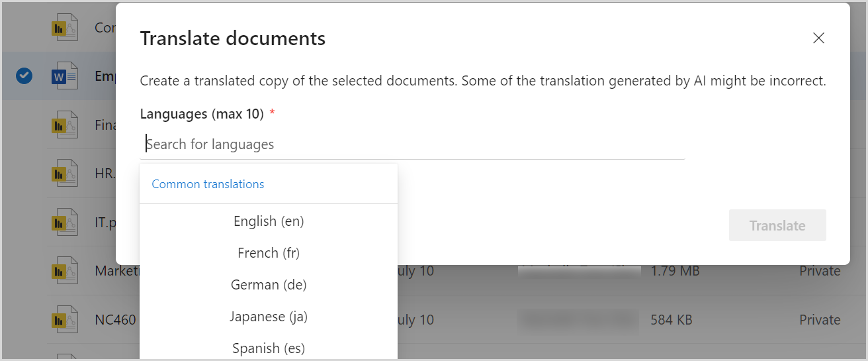Uncheck the selected Word document row
868x361 pixels.
pyautogui.click(x=24, y=76)
